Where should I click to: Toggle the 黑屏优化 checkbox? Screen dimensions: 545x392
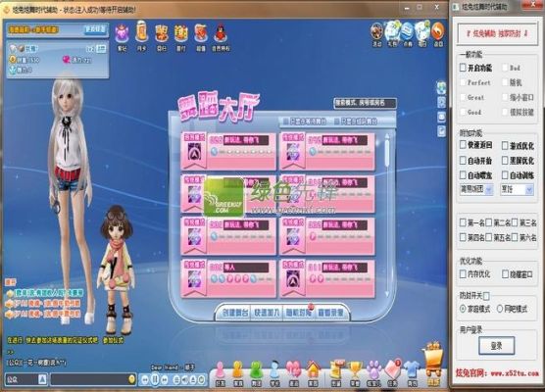coord(505,160)
